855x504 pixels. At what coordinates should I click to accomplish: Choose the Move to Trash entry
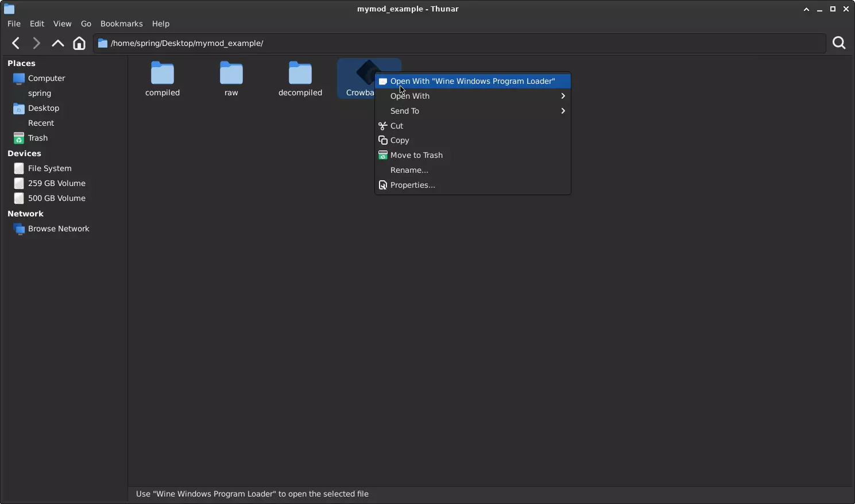click(473, 155)
